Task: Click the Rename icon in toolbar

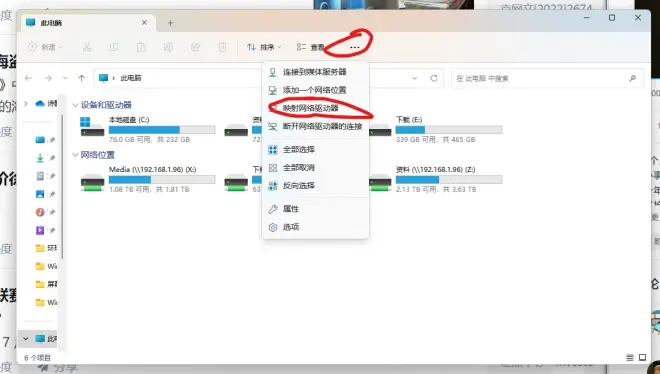Action: click(168, 47)
